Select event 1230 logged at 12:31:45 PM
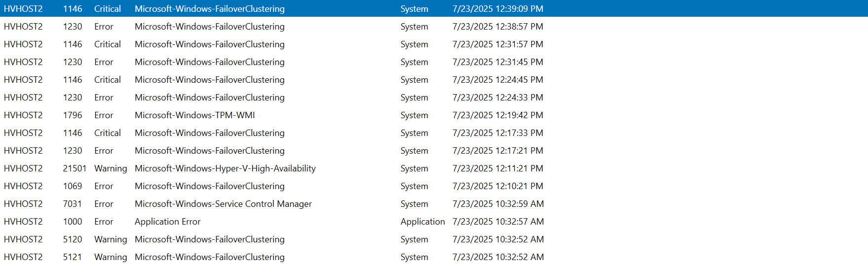Screen dimensions: 868x265 click(434, 62)
